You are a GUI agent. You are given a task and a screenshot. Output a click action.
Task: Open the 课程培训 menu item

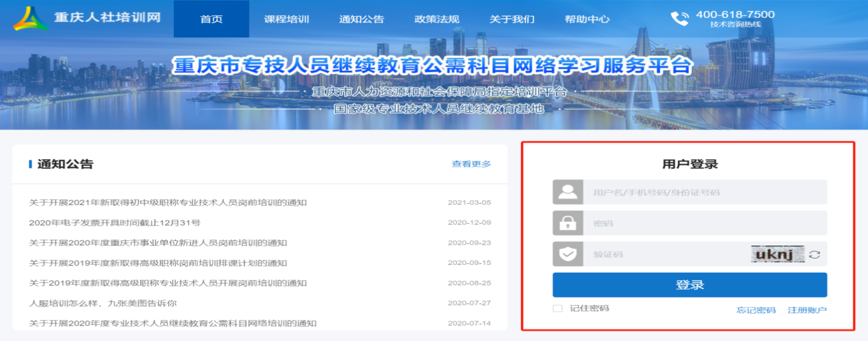(x=286, y=19)
